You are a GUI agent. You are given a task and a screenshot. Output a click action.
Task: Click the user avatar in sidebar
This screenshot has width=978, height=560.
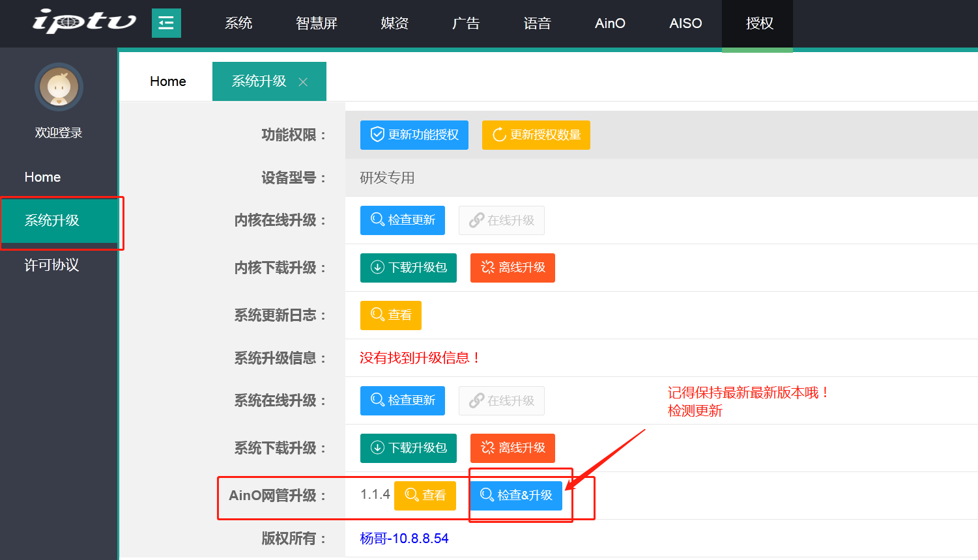[x=59, y=87]
